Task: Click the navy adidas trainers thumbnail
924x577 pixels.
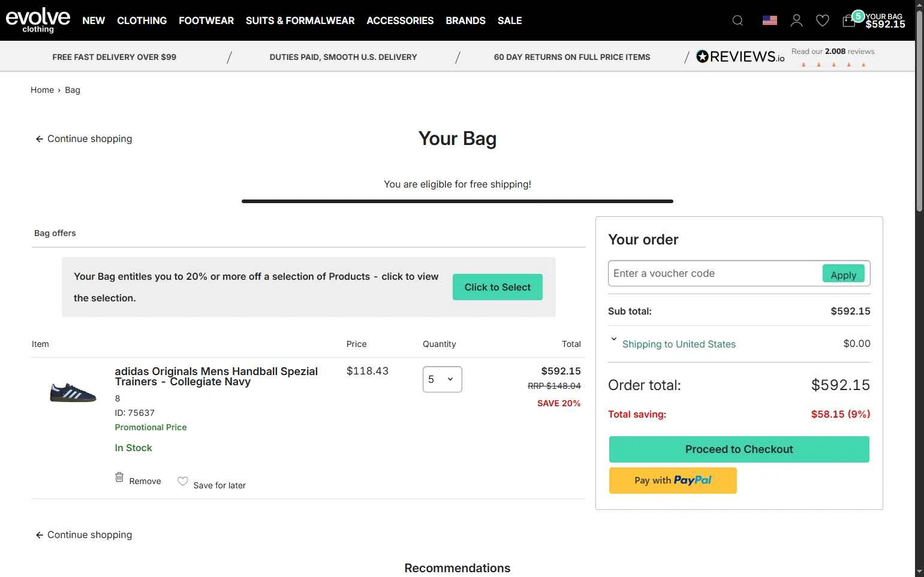Action: (73, 393)
